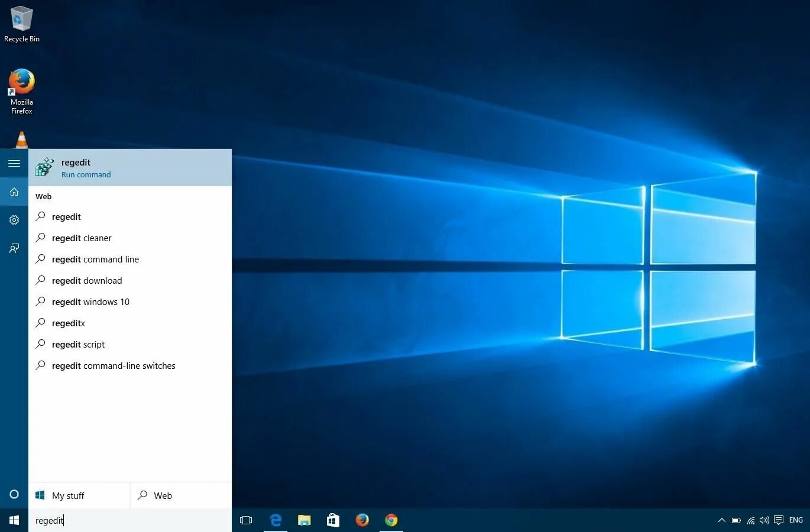810x532 pixels.
Task: Select the regedit command line suggestion
Action: (95, 259)
